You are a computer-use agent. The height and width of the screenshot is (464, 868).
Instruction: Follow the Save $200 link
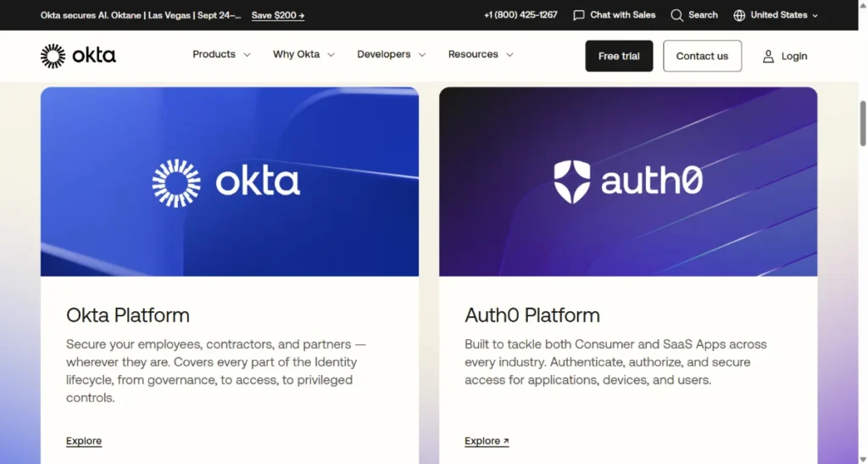pos(278,15)
